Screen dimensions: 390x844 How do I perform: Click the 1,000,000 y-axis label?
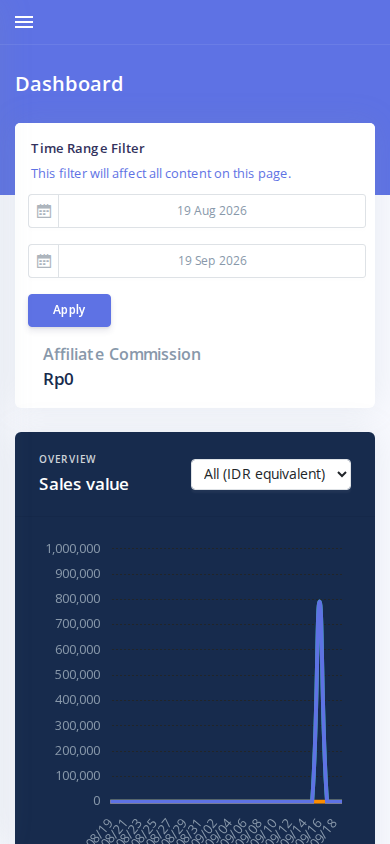click(73, 548)
